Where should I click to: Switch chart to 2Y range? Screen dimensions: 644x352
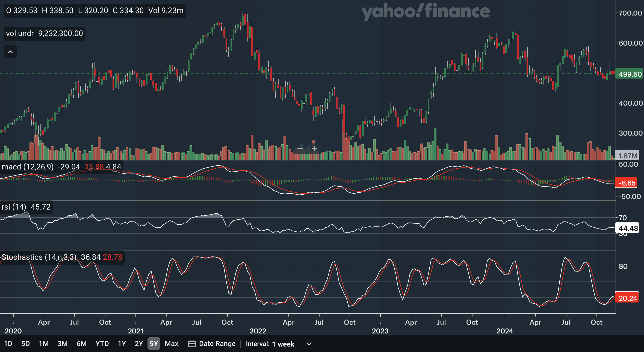[139, 344]
